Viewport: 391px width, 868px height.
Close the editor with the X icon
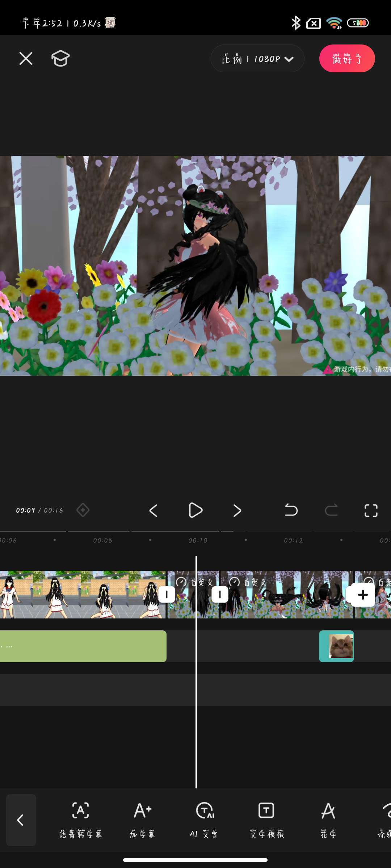click(x=26, y=58)
